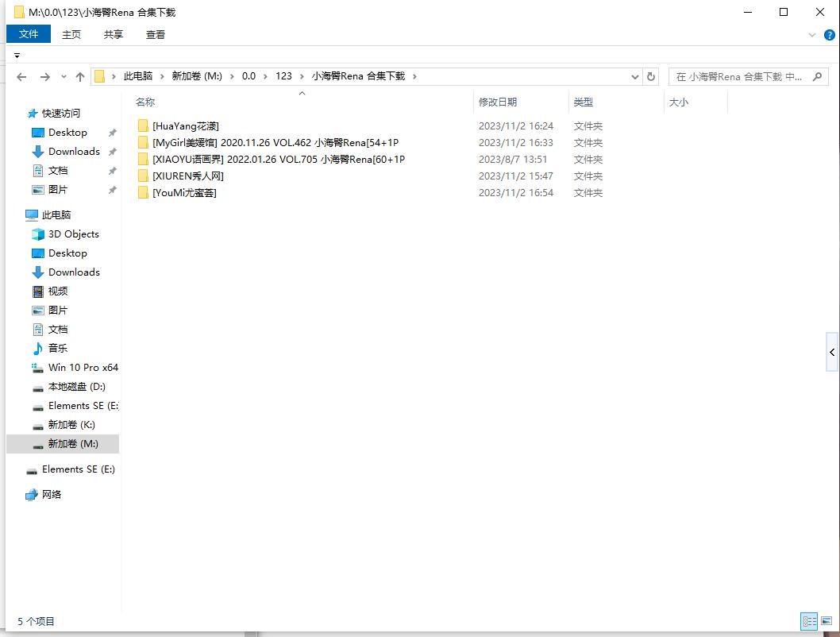Refresh the current folder view
Image resolution: width=840 pixels, height=637 pixels.
tap(651, 77)
